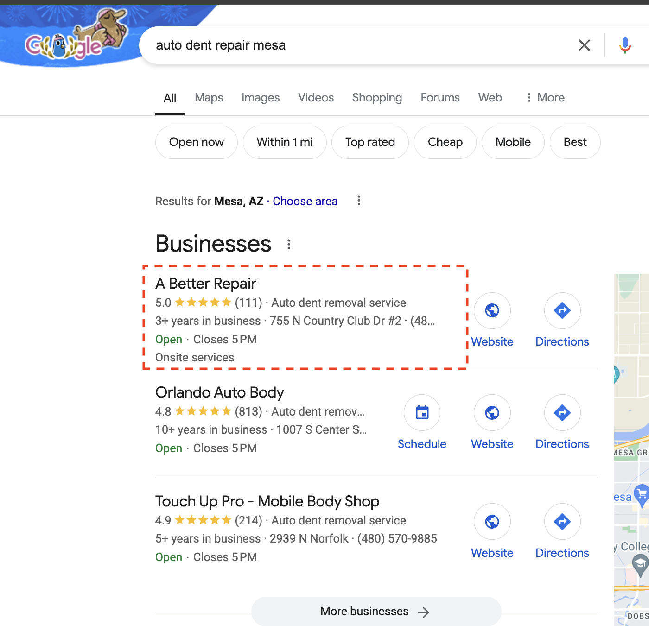
Task: Get directions to Touch Up Pro
Action: click(x=562, y=522)
